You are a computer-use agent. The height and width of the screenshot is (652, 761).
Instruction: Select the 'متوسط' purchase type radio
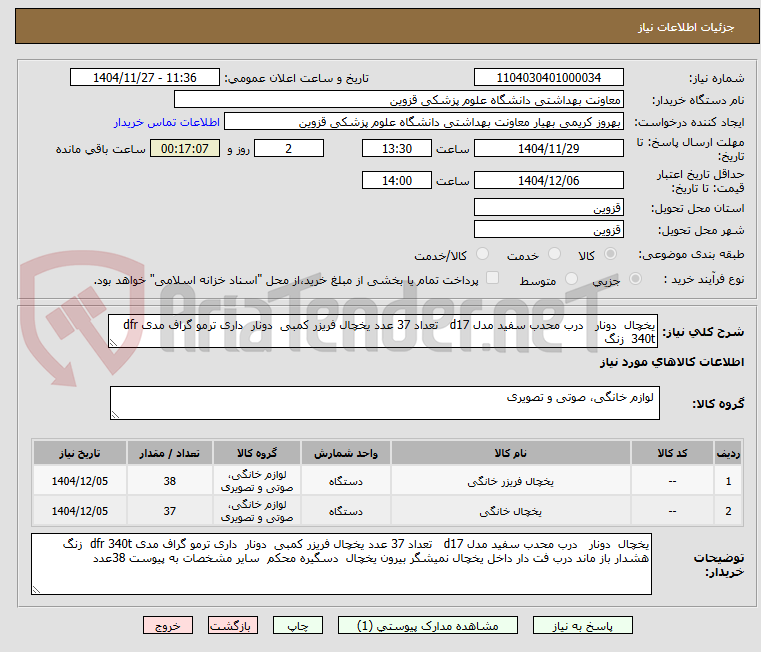coord(571,279)
